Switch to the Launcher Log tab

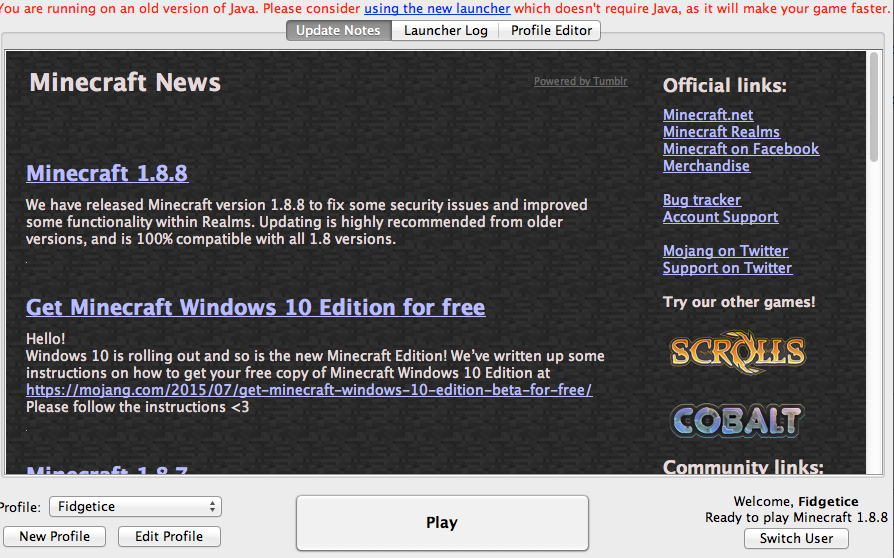click(445, 31)
